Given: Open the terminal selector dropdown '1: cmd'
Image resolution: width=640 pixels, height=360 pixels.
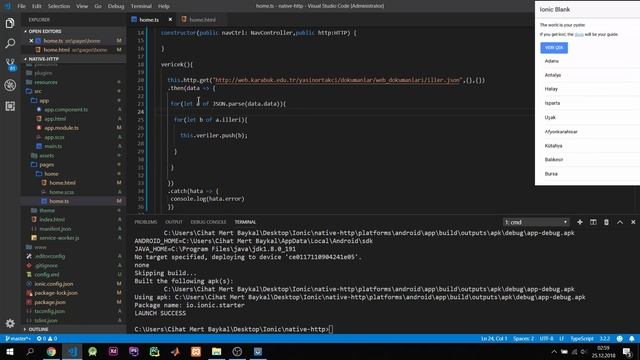Looking at the screenshot, I should [536, 222].
